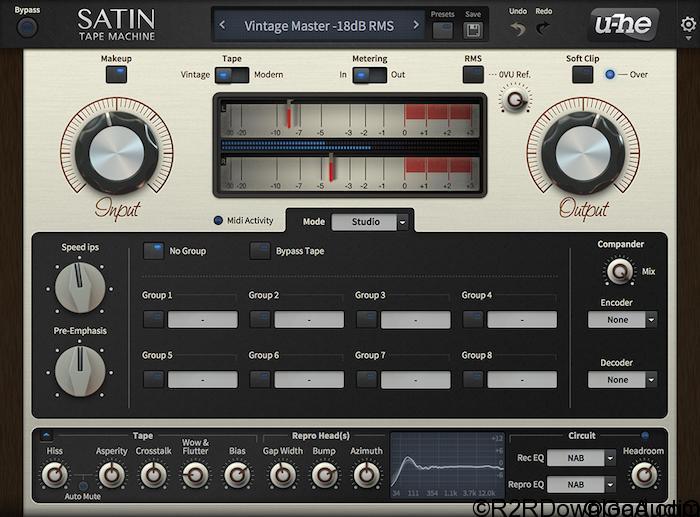Screen dimensions: 700x517
Task: Click the Group 1 name field
Action: click(203, 320)
